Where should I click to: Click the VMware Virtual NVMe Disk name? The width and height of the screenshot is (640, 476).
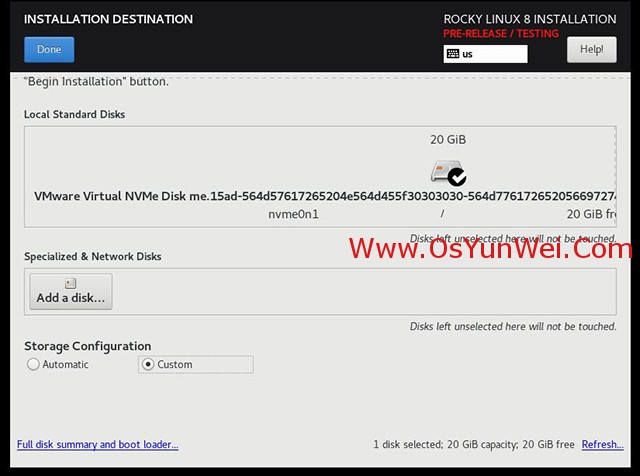324,196
